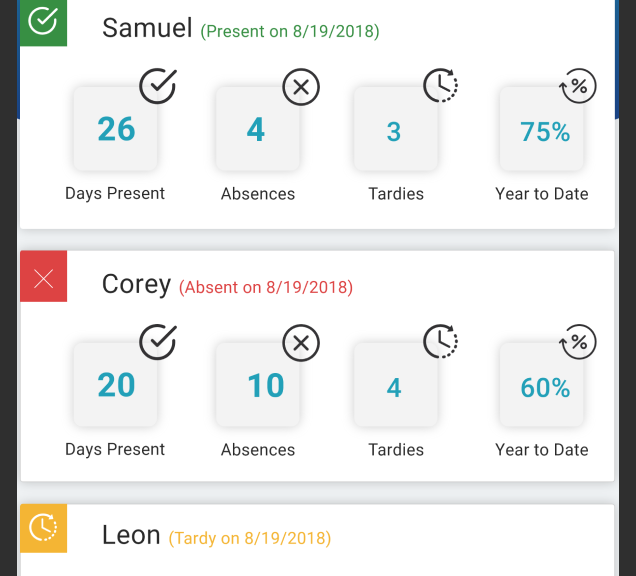The height and width of the screenshot is (576, 636).
Task: Click Samuel's green present status icon
Action: pyautogui.click(x=43, y=21)
